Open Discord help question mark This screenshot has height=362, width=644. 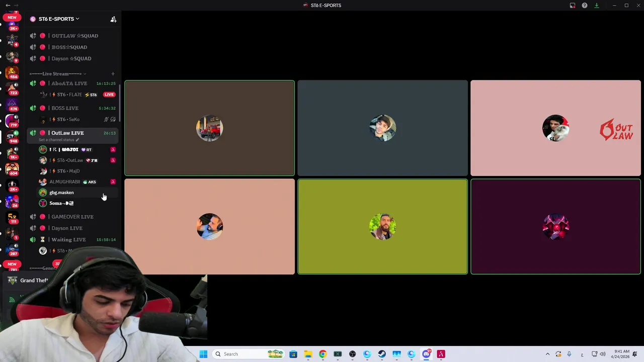585,6
